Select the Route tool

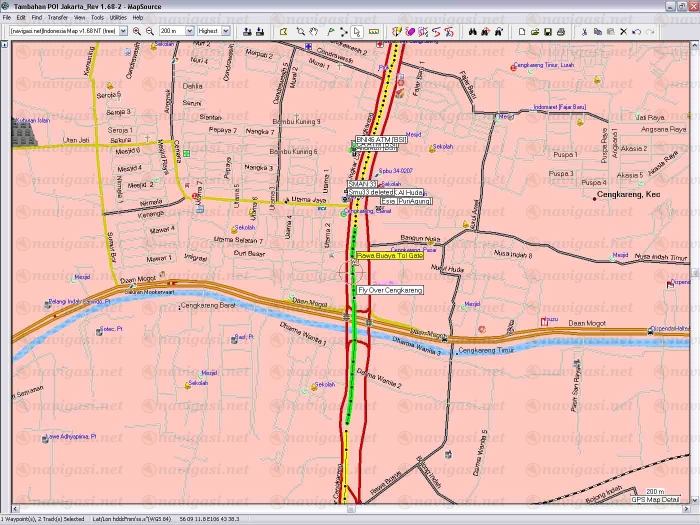click(x=343, y=31)
